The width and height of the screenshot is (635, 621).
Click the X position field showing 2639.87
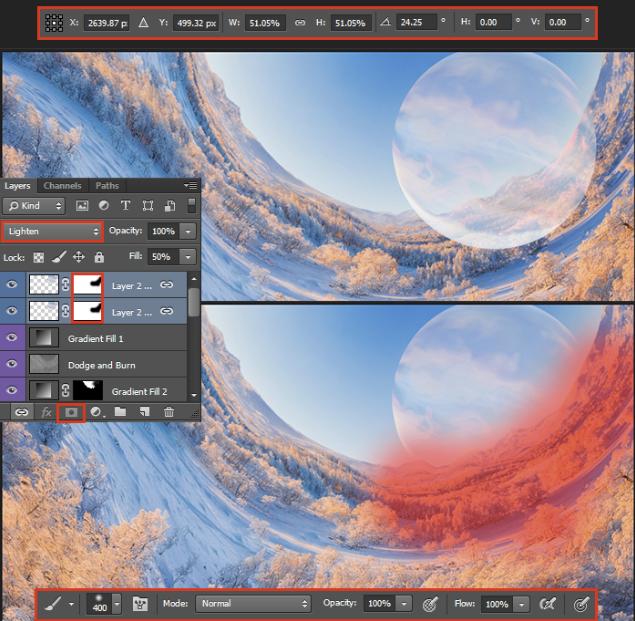pyautogui.click(x=106, y=23)
